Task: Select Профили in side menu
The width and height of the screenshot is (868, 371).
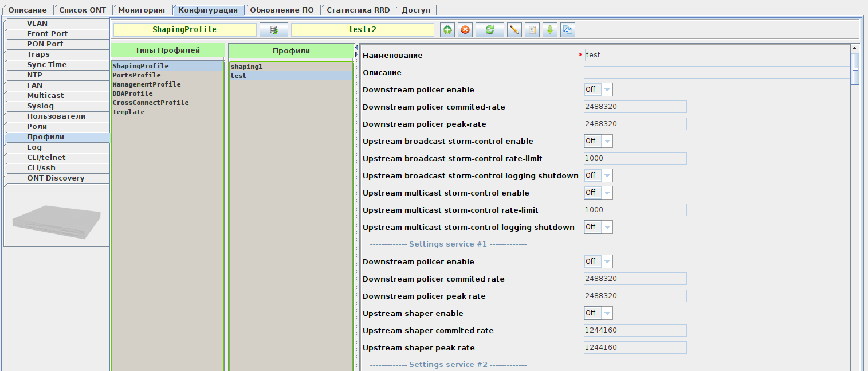Action: [57, 137]
